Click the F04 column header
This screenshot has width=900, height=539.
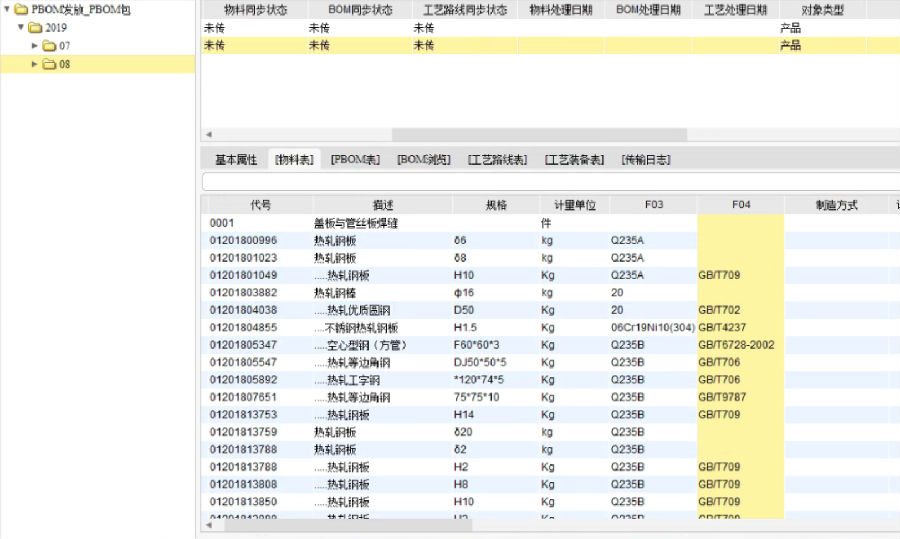pyautogui.click(x=740, y=205)
